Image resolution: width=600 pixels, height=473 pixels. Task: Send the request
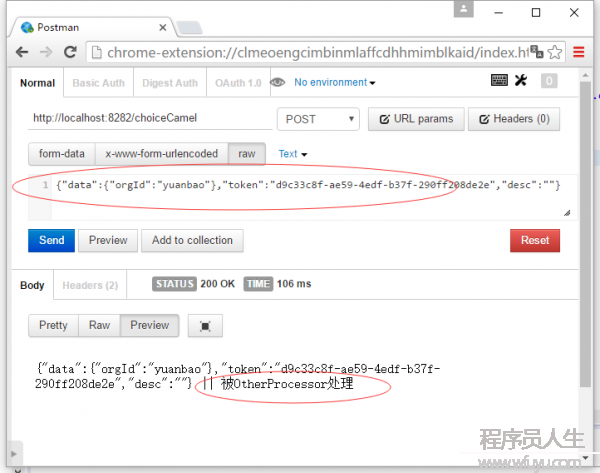[x=51, y=240]
